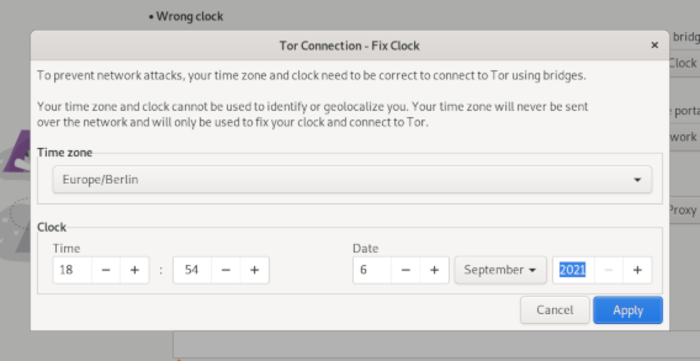Screen dimensions: 700x361
Task: Click the Tor Connection - Fix Clock title bar
Action: (350, 46)
